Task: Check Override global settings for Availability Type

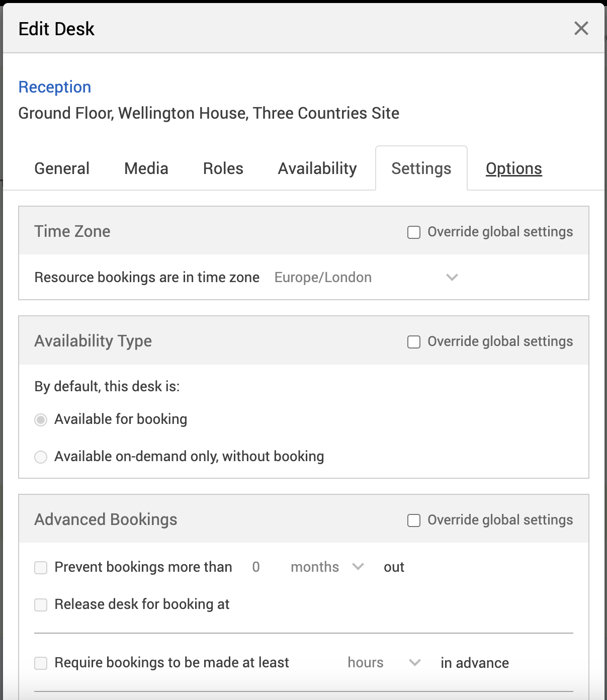Action: pyautogui.click(x=414, y=342)
